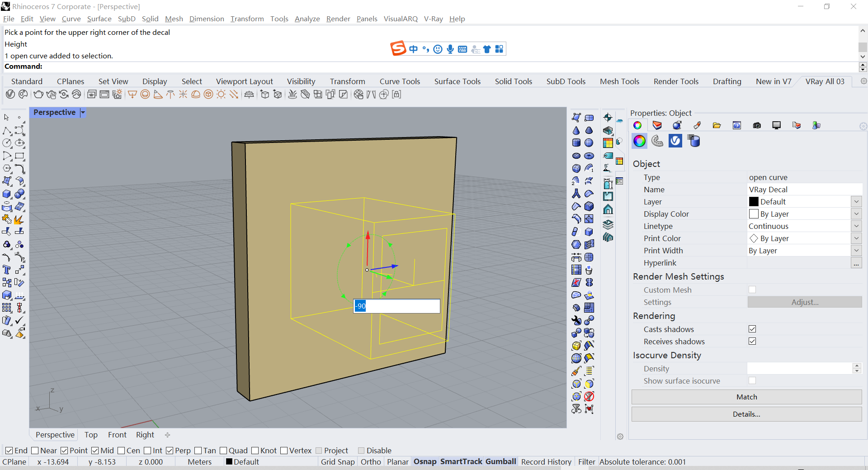Screen dimensions: 868x470
Task: Open the Print Color dropdown
Action: [x=856, y=238]
